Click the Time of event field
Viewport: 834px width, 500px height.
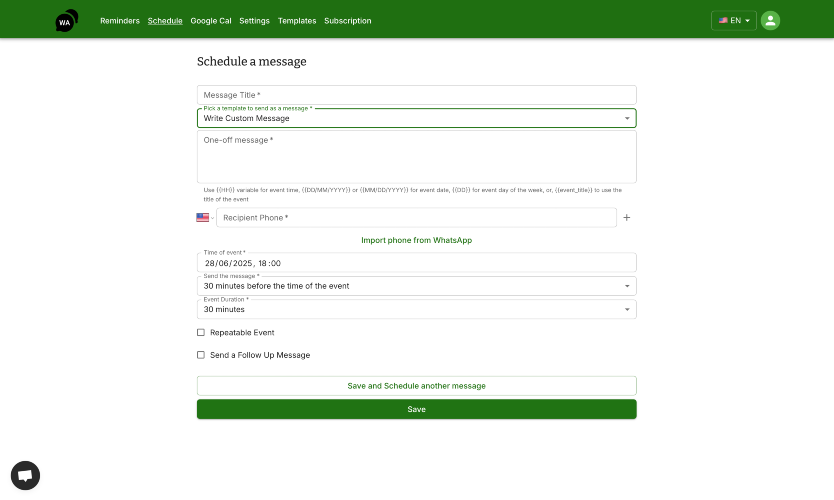[416, 263]
